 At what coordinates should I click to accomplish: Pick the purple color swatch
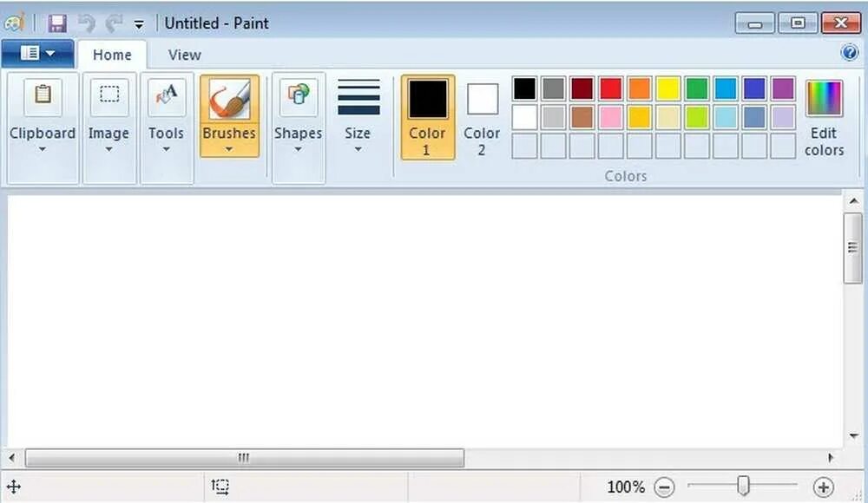coord(783,88)
